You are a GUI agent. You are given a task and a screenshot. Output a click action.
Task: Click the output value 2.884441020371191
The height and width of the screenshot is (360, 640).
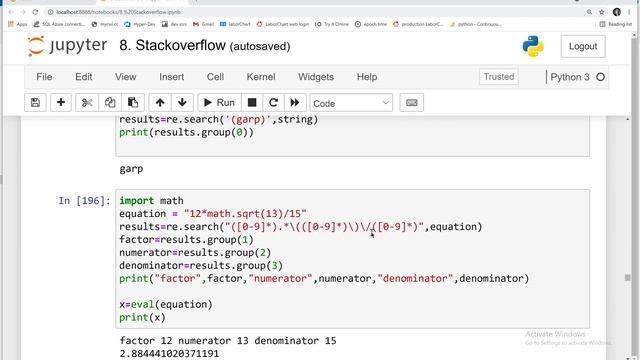pos(169,353)
